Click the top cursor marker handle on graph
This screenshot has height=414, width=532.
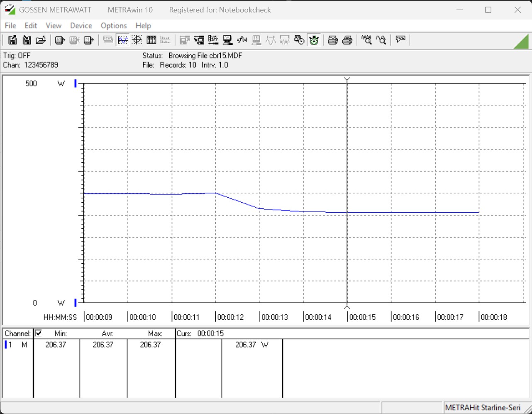click(347, 80)
